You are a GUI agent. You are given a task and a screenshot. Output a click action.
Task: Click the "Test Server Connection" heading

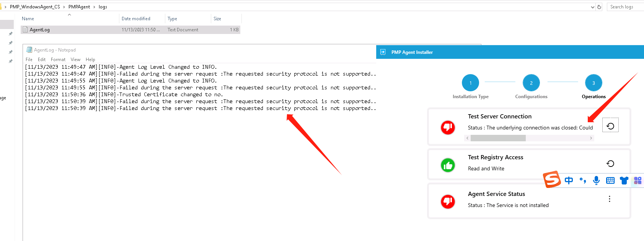point(500,116)
